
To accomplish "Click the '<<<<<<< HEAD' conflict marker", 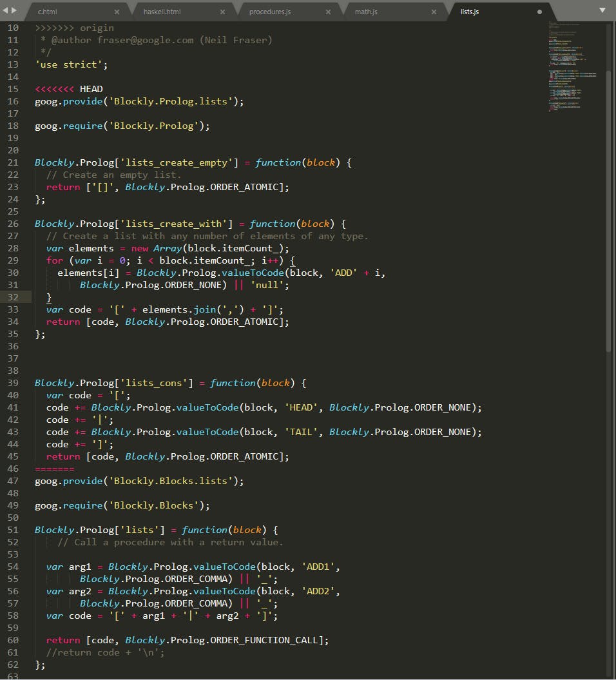I will click(x=68, y=89).
